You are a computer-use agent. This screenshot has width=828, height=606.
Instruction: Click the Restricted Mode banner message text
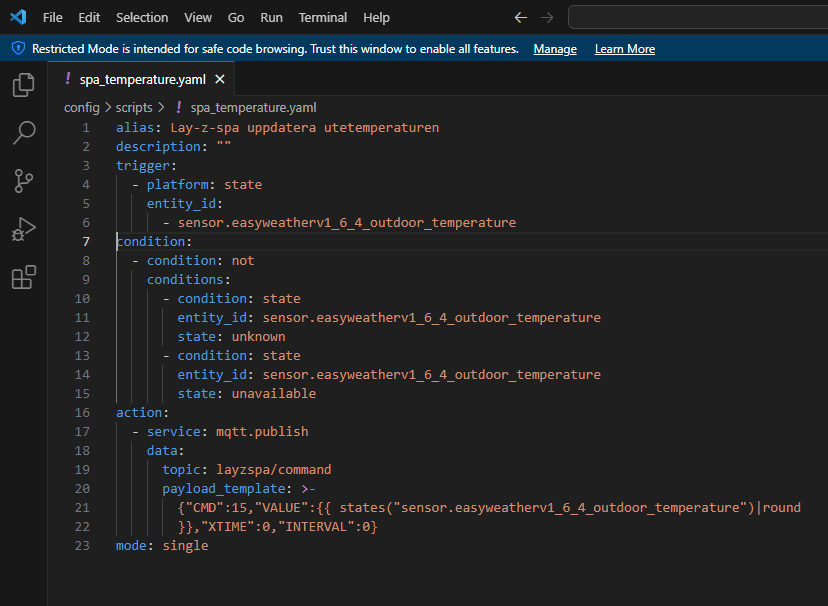click(x=275, y=49)
